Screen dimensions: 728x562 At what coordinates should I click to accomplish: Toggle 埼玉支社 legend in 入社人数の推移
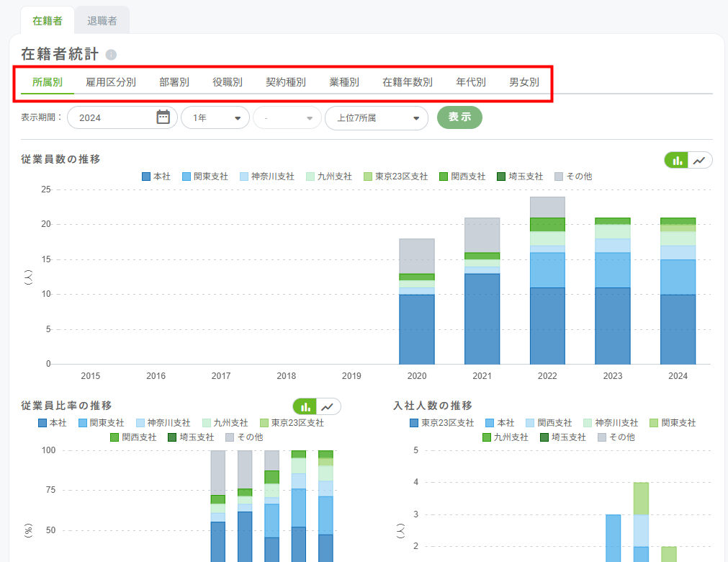tap(564, 437)
